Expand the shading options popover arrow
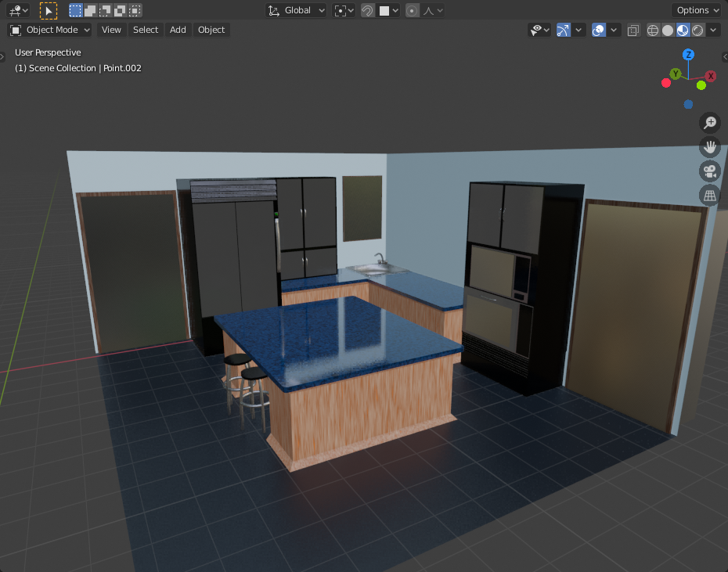 click(713, 31)
